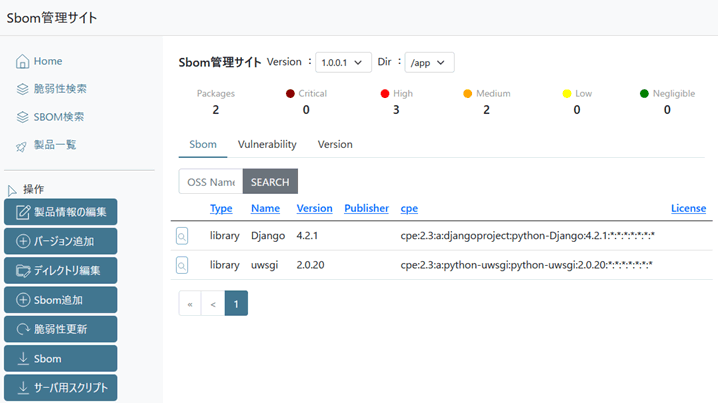Image resolution: width=718 pixels, height=403 pixels.
Task: Click the Packages count 2
Action: click(x=216, y=110)
